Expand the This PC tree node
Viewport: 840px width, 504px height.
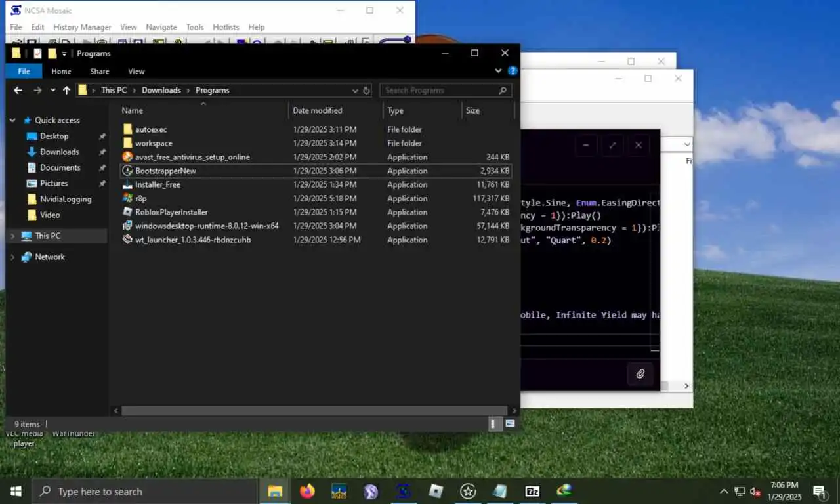12,236
